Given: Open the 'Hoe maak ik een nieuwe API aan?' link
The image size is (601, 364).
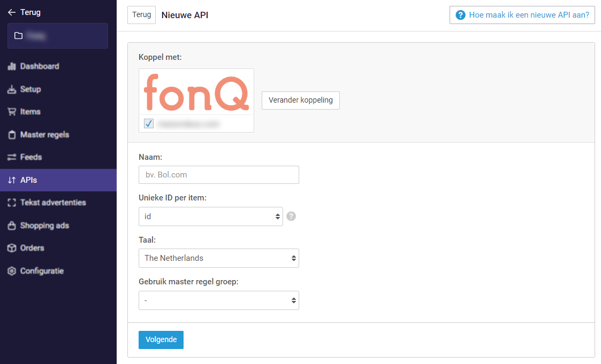Looking at the screenshot, I should click(x=522, y=15).
